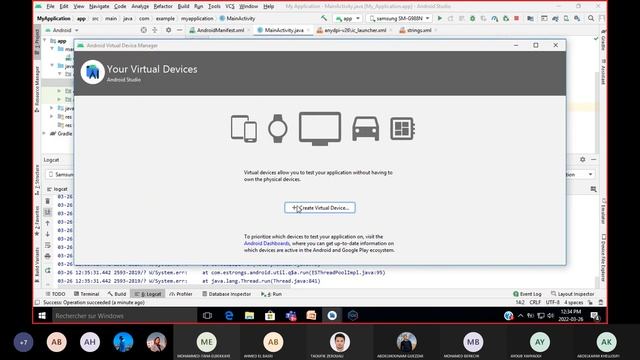Viewport: 640px width, 360px height.
Task: Open the Terminal tool window tab
Action: coord(87,294)
